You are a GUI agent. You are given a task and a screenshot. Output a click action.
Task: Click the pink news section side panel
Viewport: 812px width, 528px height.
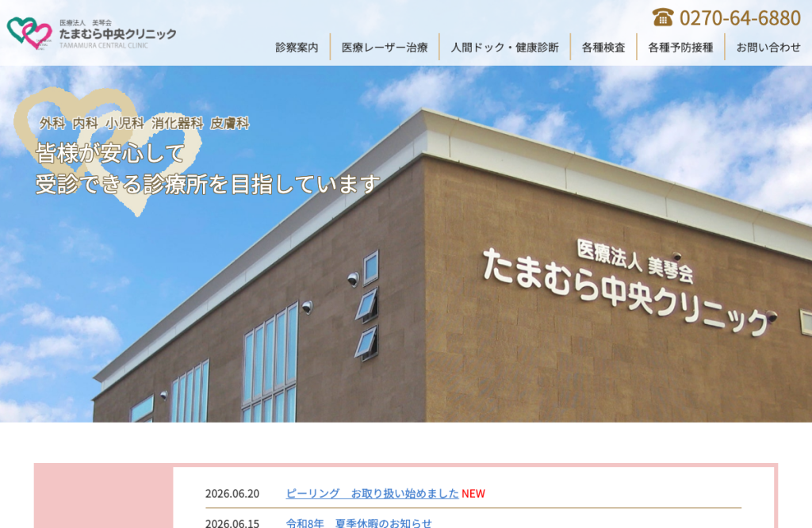point(104,497)
